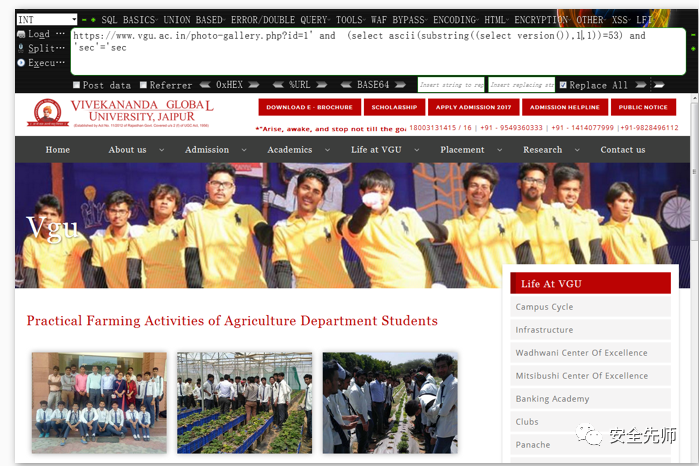
Task: Expand the chevron next to Life at VGU
Action: click(x=416, y=150)
